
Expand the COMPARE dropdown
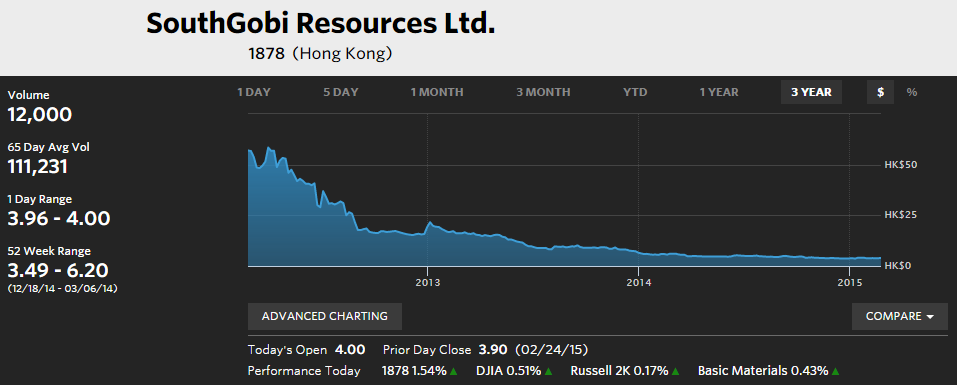click(x=900, y=316)
